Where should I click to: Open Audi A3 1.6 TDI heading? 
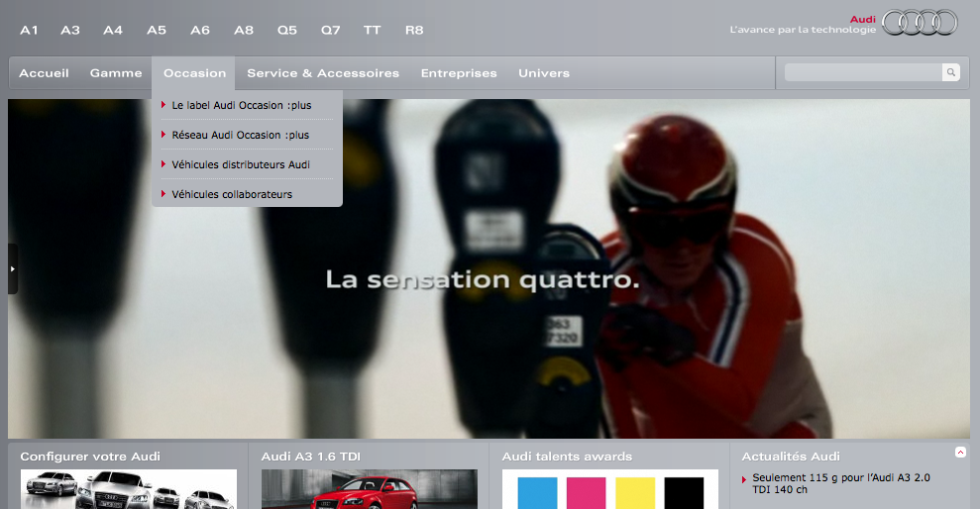point(310,457)
